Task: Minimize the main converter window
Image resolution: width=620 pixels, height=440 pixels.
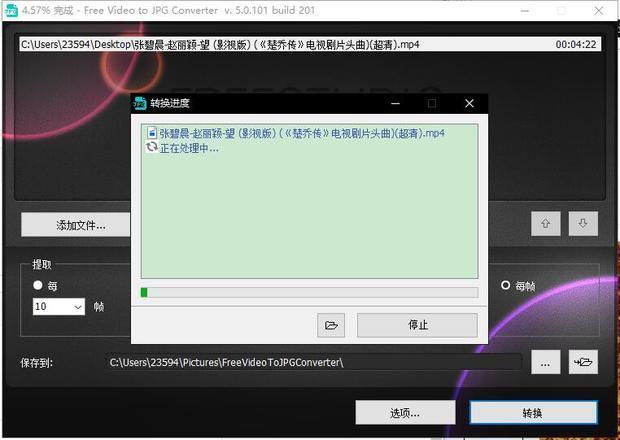Action: 525,11
